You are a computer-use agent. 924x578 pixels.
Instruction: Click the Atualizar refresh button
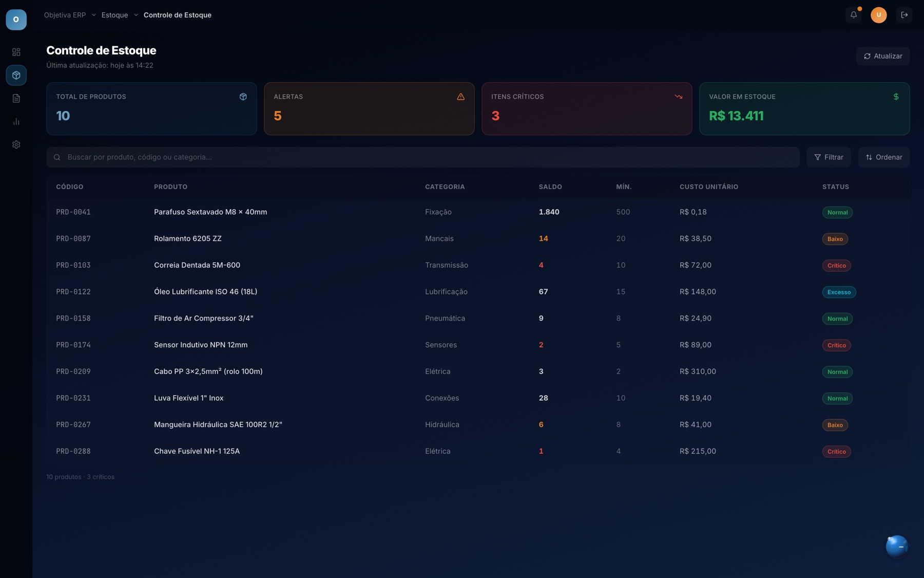coord(882,56)
